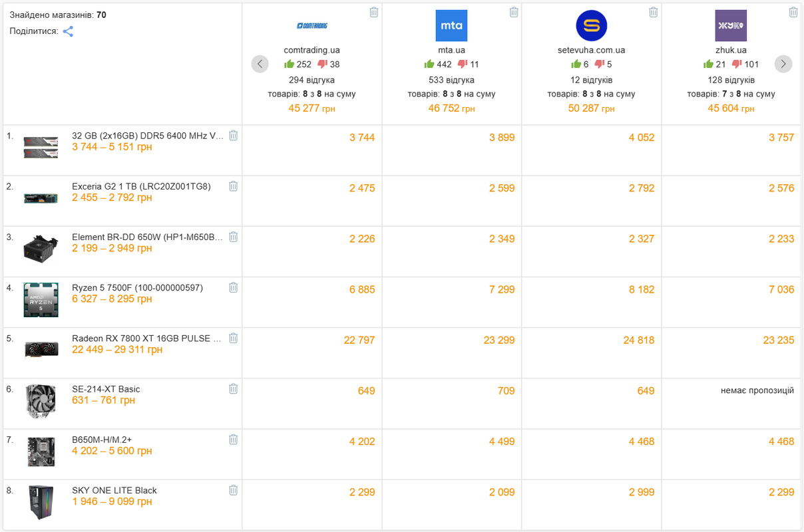804x532 pixels.
Task: Click comtrading.ua price 22 797 for Radeon
Action: [359, 340]
